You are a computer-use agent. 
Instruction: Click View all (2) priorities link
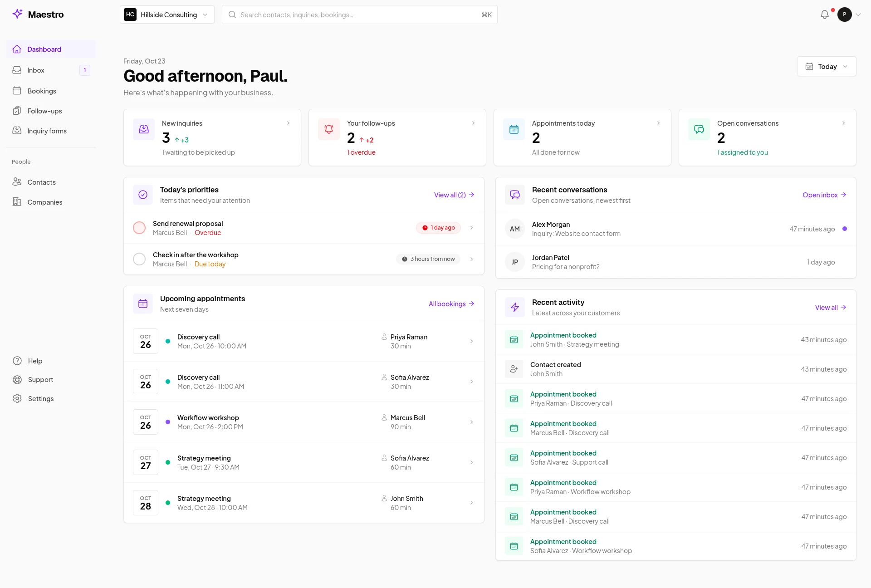coord(454,195)
